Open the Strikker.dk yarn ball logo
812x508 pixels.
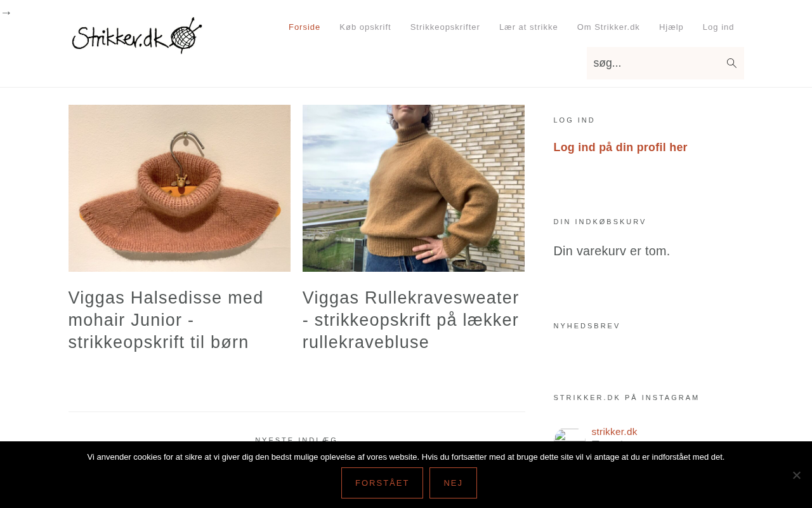(x=136, y=36)
